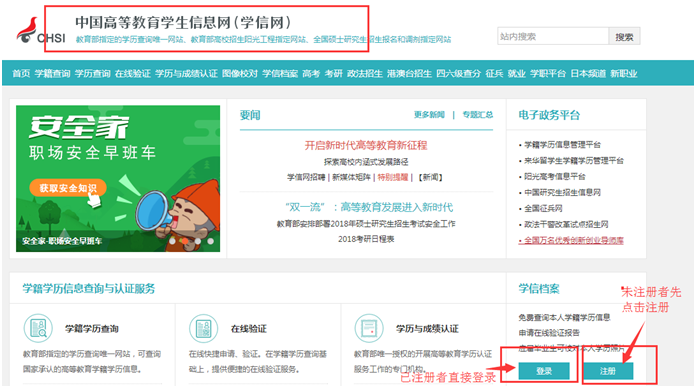
Task: Open 港澳台招生 in navigation bar
Action: coord(409,73)
